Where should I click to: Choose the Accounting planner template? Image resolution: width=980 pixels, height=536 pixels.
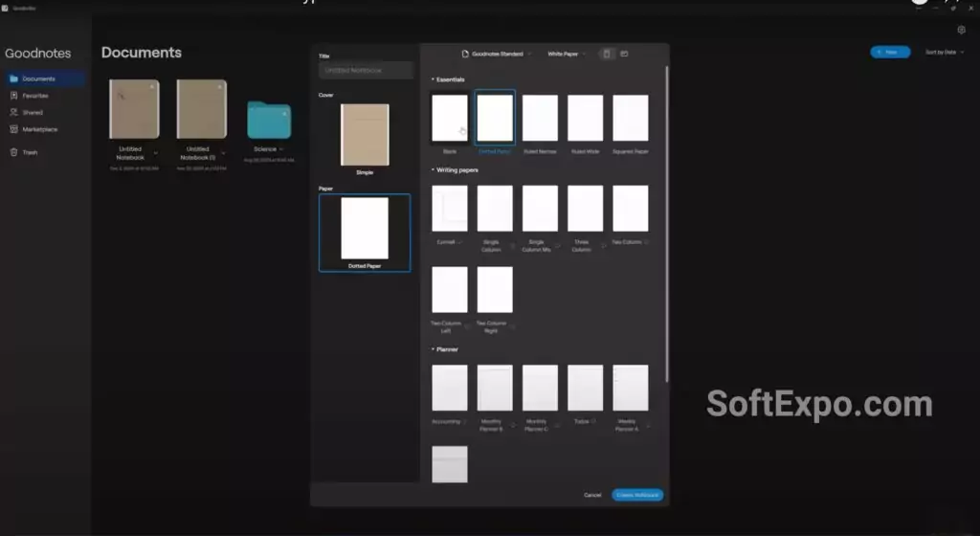450,388
